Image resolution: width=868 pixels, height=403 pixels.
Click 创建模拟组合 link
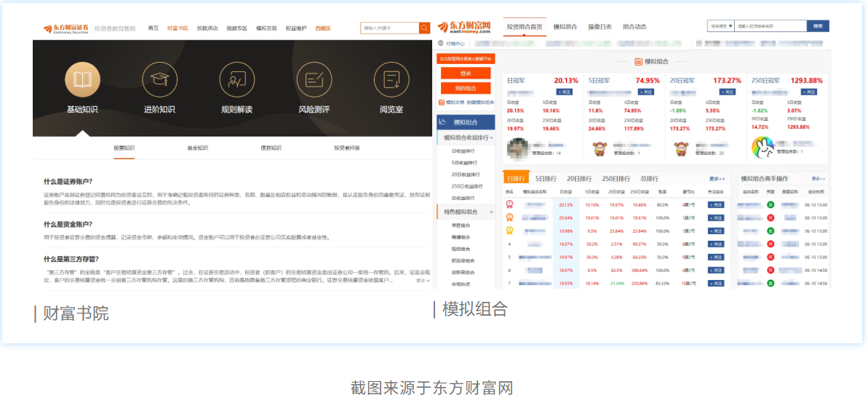click(480, 103)
